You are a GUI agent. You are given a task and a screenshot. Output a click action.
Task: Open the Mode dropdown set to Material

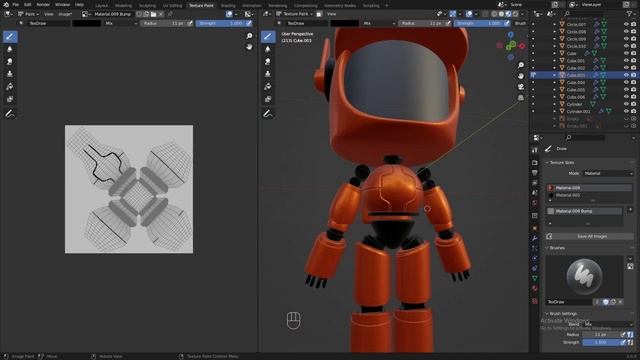pyautogui.click(x=608, y=173)
